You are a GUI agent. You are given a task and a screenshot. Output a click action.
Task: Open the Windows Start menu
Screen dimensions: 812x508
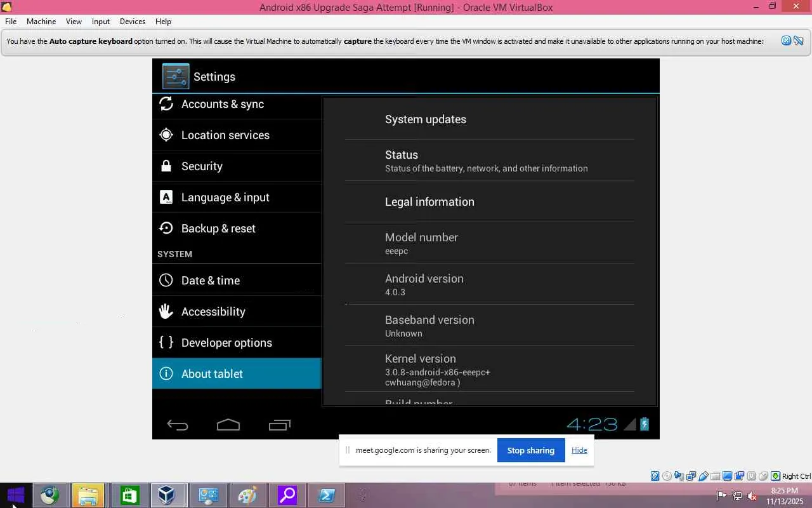[x=16, y=495]
